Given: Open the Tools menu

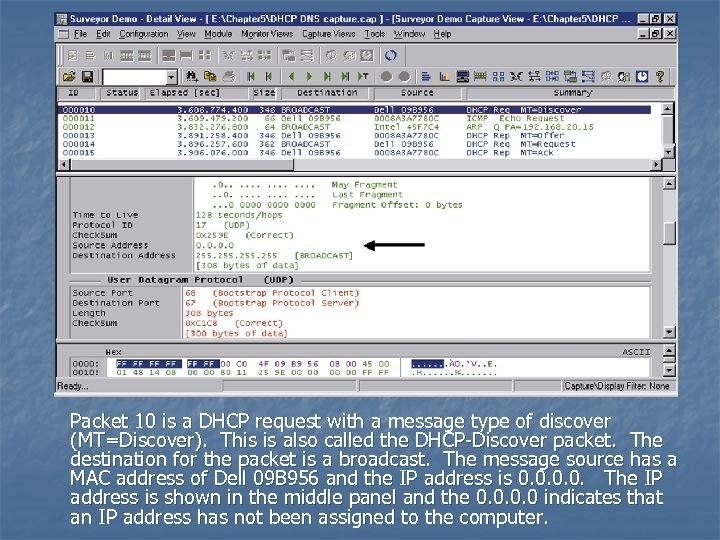Looking at the screenshot, I should (375, 34).
